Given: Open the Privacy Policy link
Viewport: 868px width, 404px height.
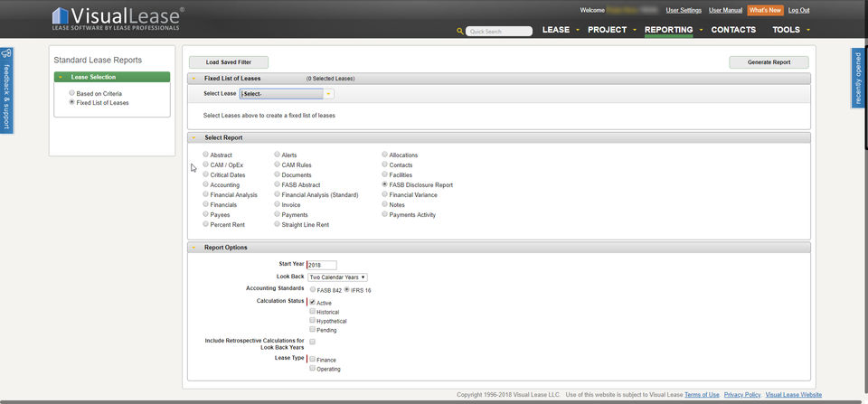Looking at the screenshot, I should [x=741, y=395].
